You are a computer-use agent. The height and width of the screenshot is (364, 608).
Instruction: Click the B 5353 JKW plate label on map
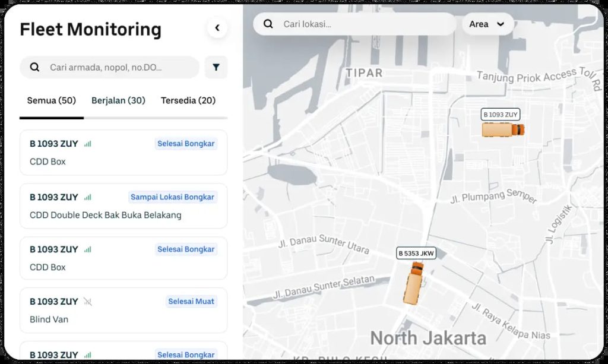click(x=416, y=254)
